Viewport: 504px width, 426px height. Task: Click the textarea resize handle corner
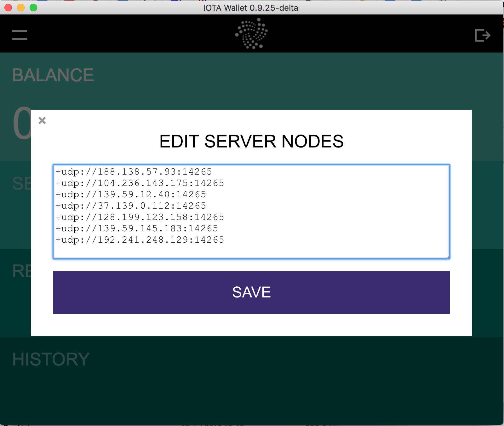click(x=447, y=256)
